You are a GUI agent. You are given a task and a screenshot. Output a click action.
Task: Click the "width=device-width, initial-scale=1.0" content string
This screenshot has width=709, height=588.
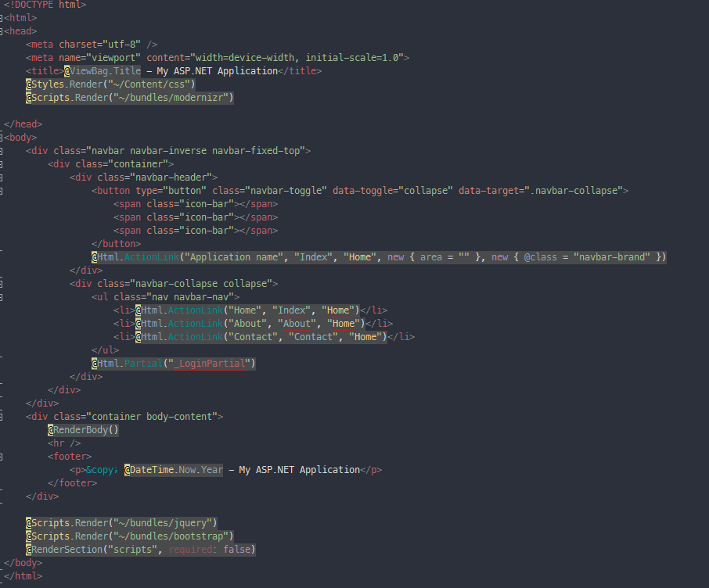pos(297,57)
